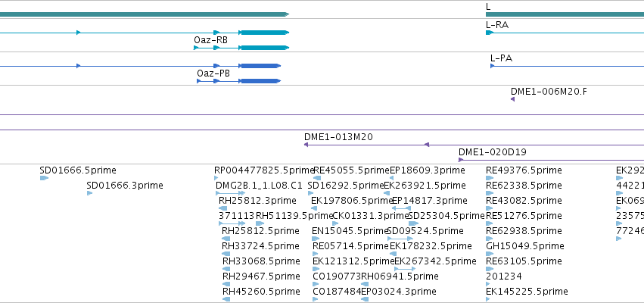Click the DMG2B.1_1.L08.C1 label
644x303 pixels.
tap(259, 186)
